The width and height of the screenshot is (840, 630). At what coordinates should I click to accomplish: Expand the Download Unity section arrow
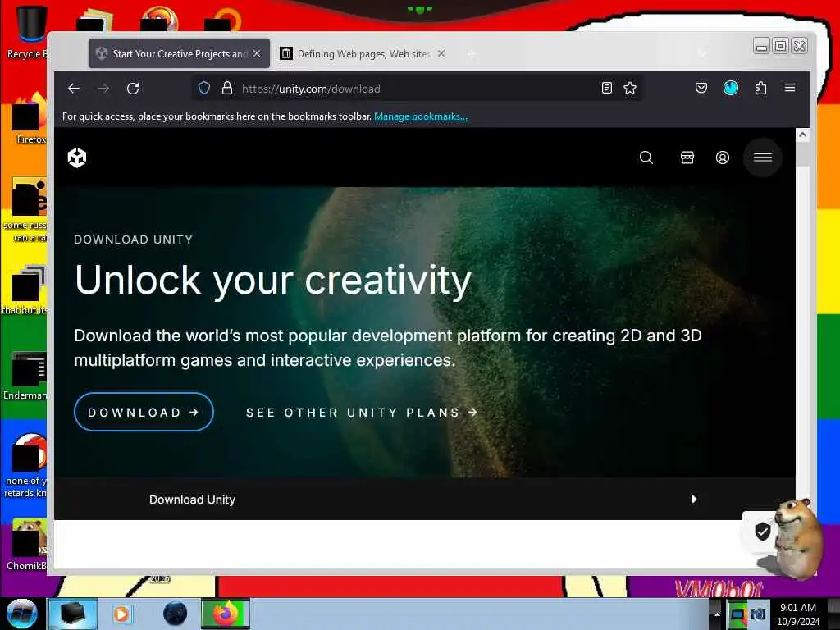click(694, 500)
